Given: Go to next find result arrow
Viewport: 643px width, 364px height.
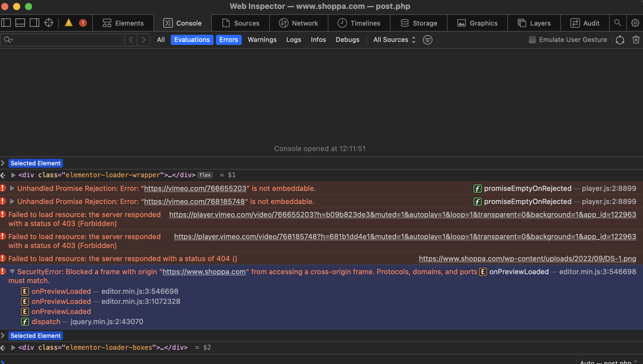Looking at the screenshot, I should (144, 40).
